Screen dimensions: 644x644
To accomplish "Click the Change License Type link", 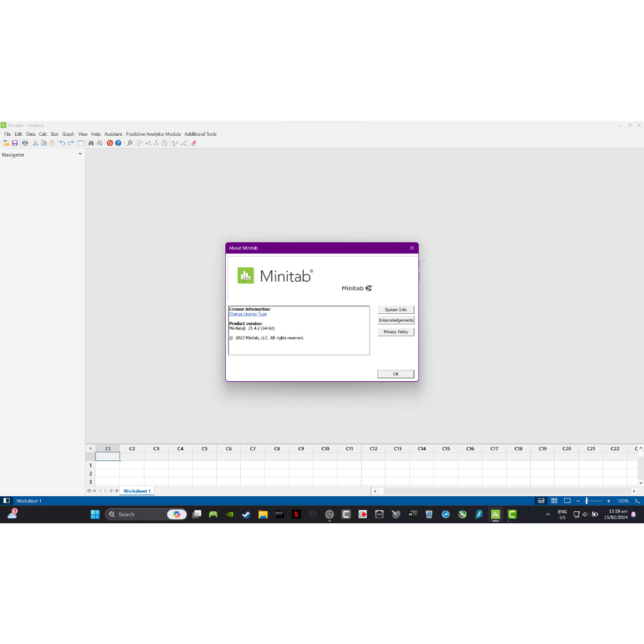I will click(x=248, y=314).
